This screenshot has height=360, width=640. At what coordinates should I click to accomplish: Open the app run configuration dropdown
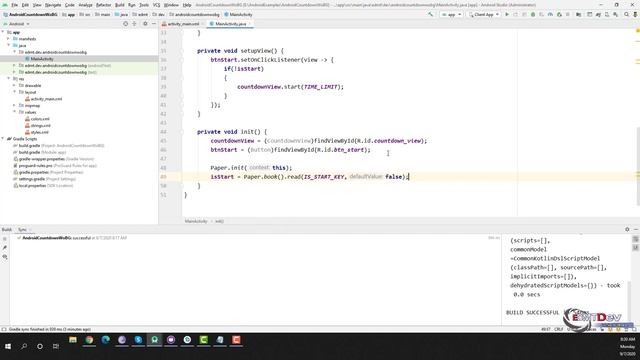click(451, 14)
